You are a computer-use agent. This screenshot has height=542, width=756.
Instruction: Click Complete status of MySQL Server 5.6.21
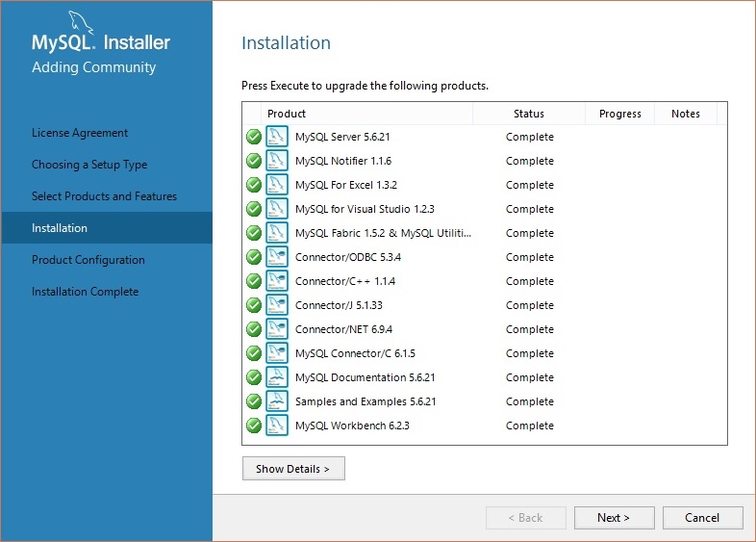pyautogui.click(x=530, y=137)
